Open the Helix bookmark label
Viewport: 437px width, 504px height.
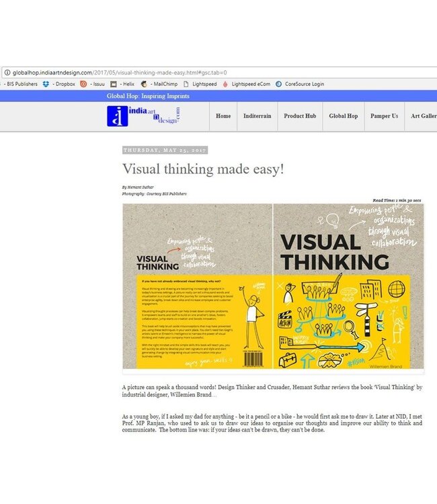[x=127, y=84]
